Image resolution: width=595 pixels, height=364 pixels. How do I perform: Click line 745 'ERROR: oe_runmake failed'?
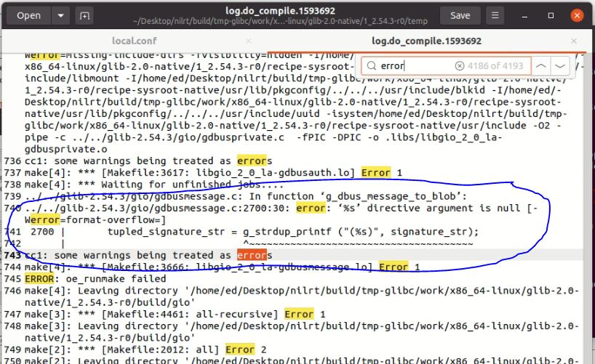(95, 279)
